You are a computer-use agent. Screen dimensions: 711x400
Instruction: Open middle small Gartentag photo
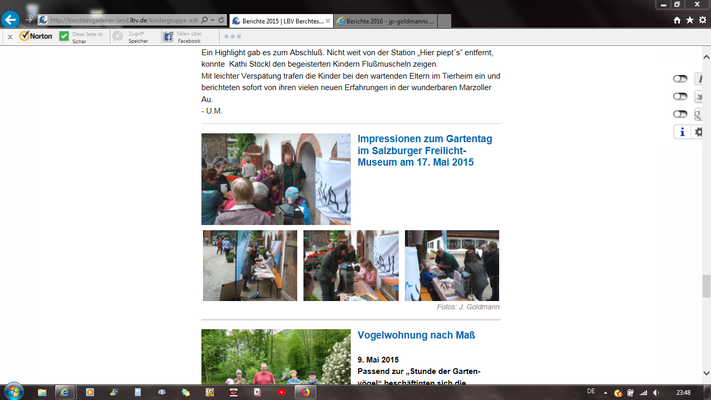(x=351, y=265)
